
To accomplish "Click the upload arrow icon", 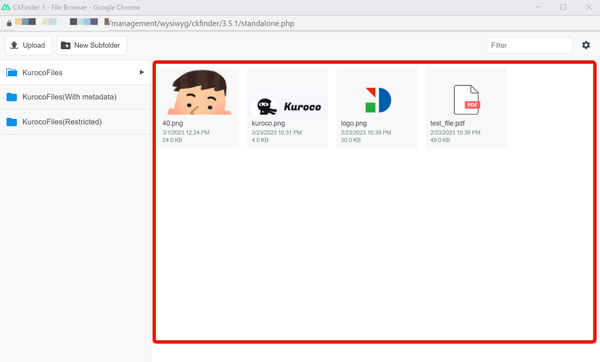I will coord(14,45).
